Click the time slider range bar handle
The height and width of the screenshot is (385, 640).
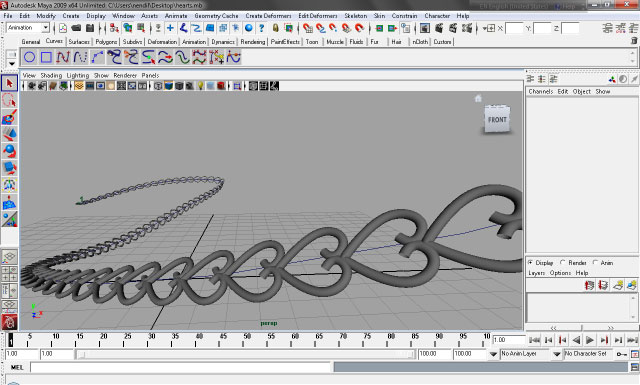point(246,354)
